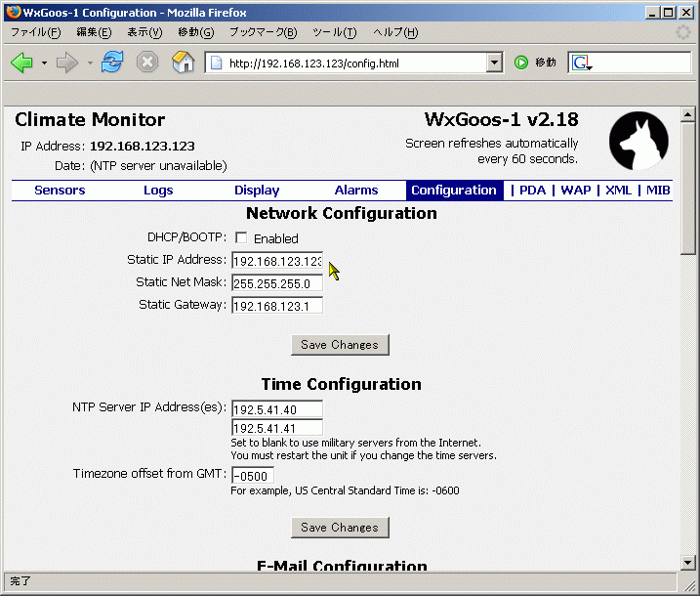Switch to the Display tab
Screen dimensions: 700x596
(257, 190)
